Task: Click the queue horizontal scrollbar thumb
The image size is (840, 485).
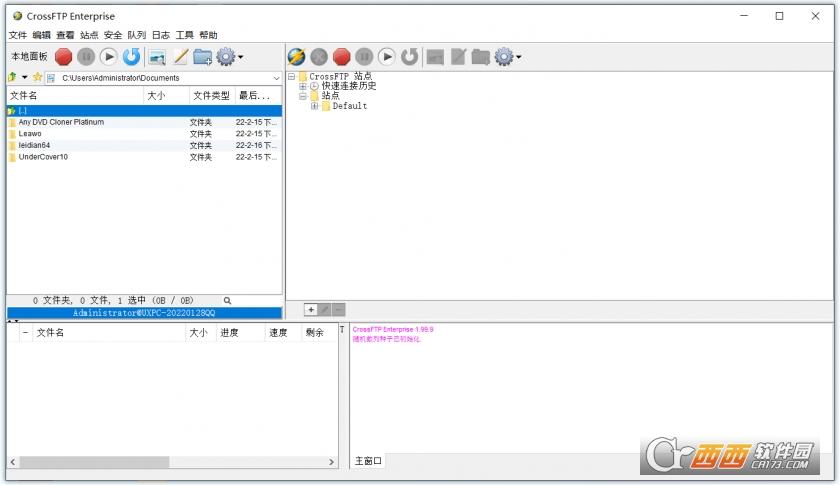Action: (x=94, y=462)
